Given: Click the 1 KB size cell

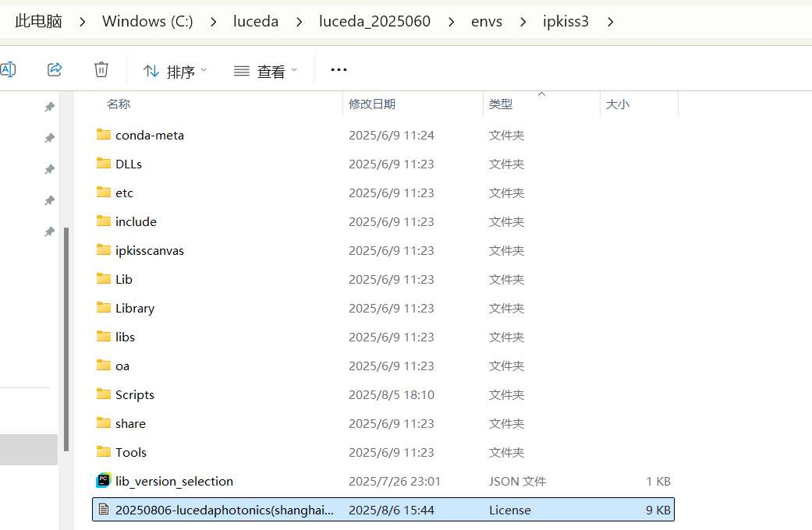Looking at the screenshot, I should [x=658, y=482].
